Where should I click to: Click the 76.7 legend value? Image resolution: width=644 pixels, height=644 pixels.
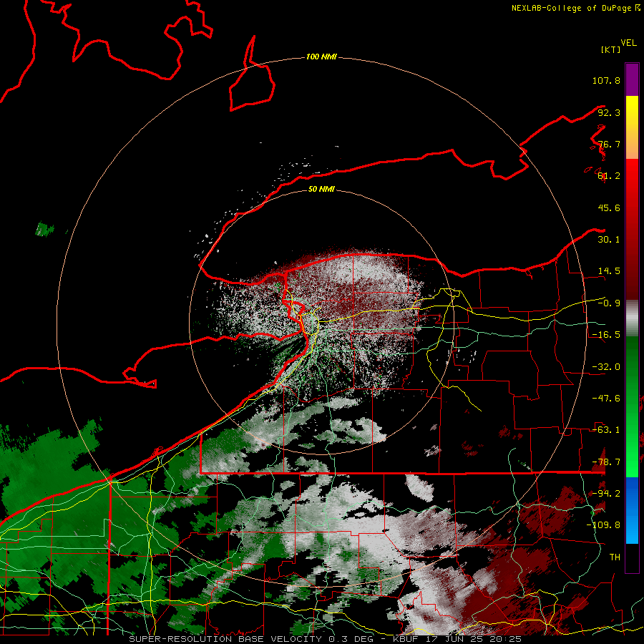[609, 144]
